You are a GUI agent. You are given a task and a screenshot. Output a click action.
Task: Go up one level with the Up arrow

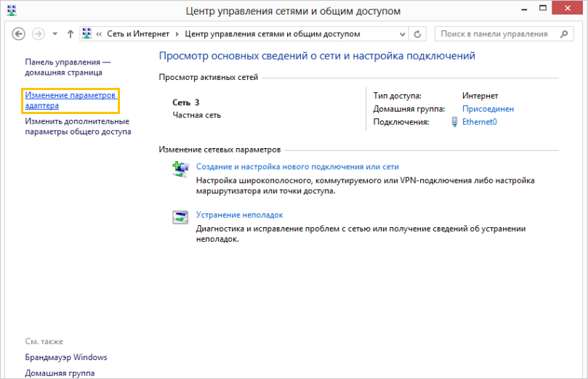click(x=70, y=34)
